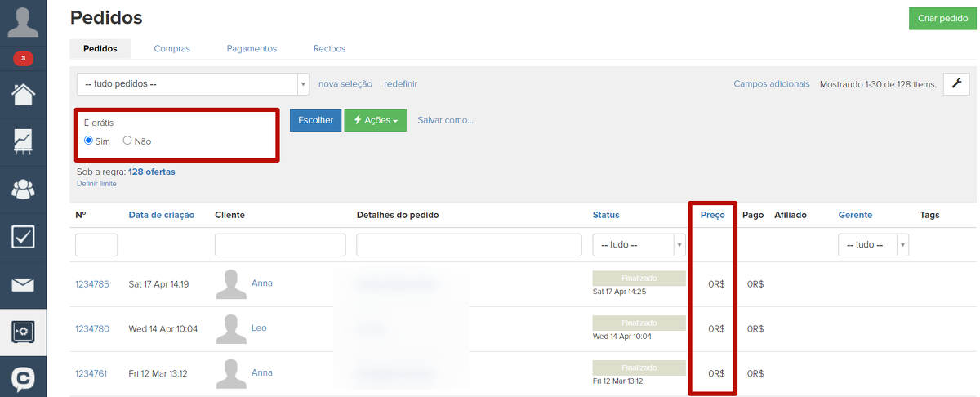Go to home via house icon

(23, 94)
